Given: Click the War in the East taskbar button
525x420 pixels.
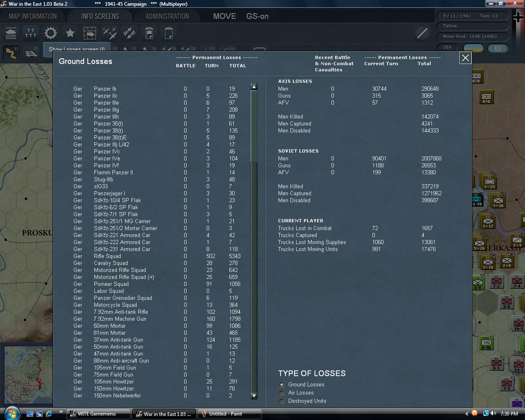Looking at the screenshot, I should pos(164,414).
